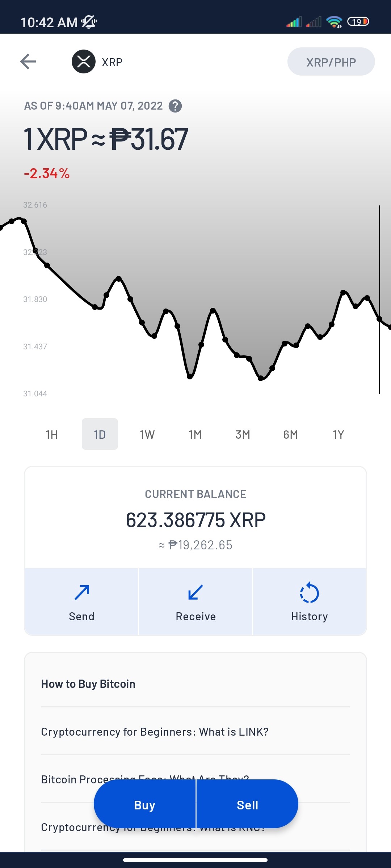
Task: Select the 1M chart range
Action: tap(195, 434)
